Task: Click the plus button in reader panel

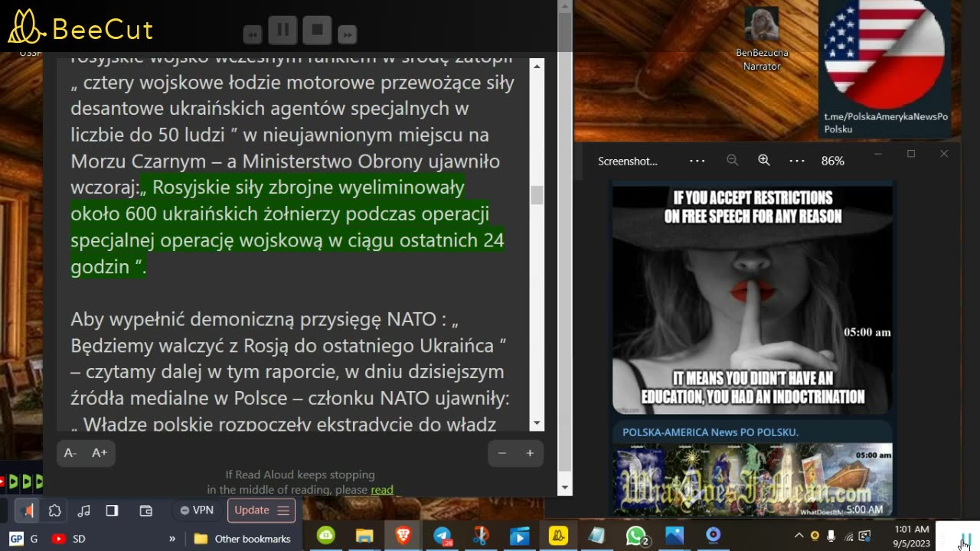Action: coord(530,453)
